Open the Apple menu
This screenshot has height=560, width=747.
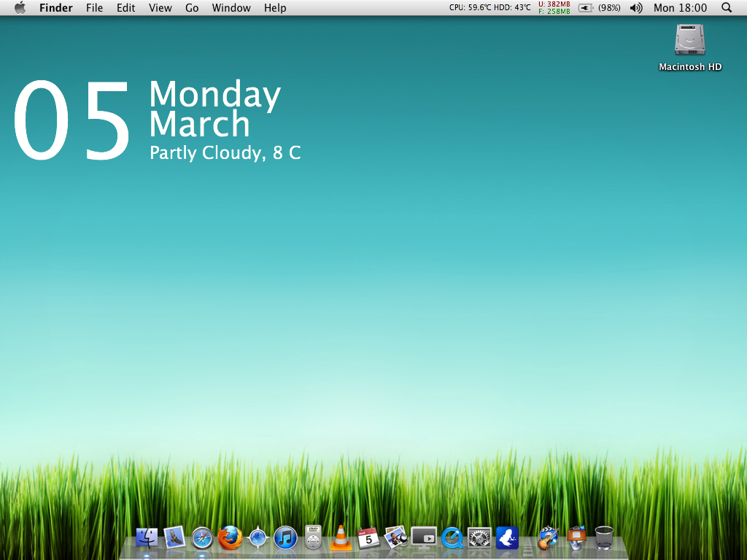(x=20, y=8)
